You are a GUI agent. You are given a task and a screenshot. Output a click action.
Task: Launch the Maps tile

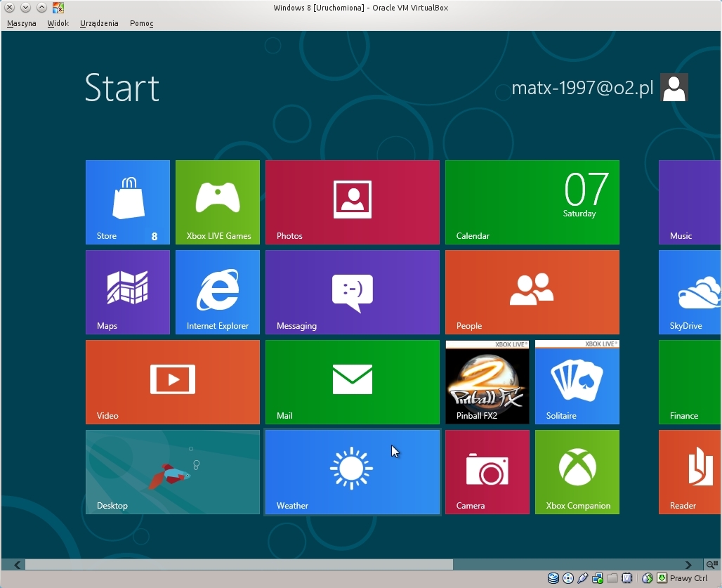pyautogui.click(x=128, y=292)
